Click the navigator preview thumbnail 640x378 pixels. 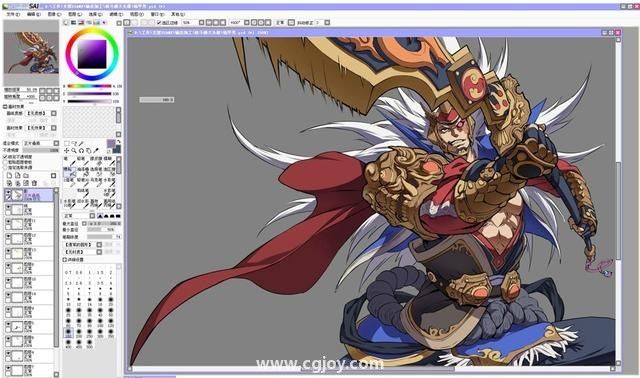click(31, 53)
